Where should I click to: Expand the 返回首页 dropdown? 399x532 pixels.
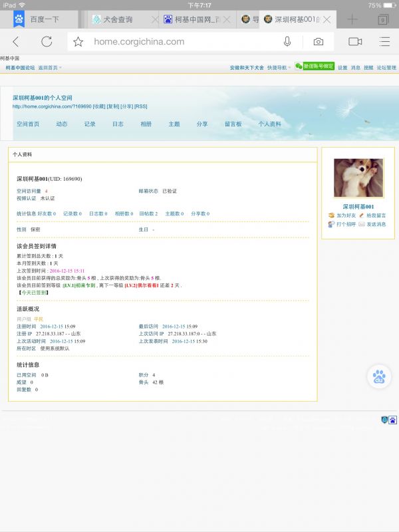[50, 67]
